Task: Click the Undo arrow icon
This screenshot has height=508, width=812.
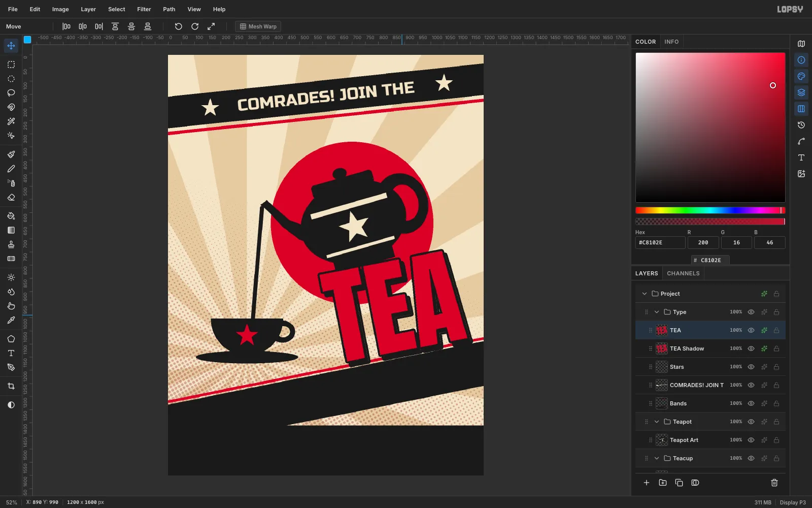Action: pos(179,26)
